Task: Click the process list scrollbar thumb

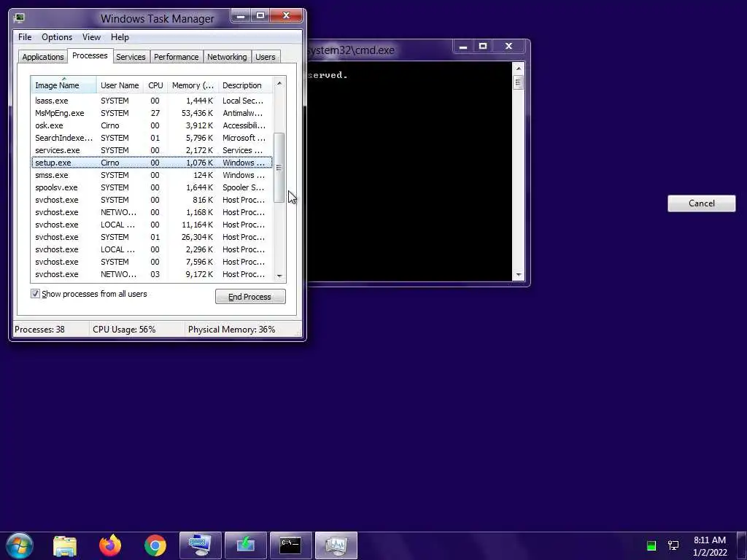Action: pos(279,168)
